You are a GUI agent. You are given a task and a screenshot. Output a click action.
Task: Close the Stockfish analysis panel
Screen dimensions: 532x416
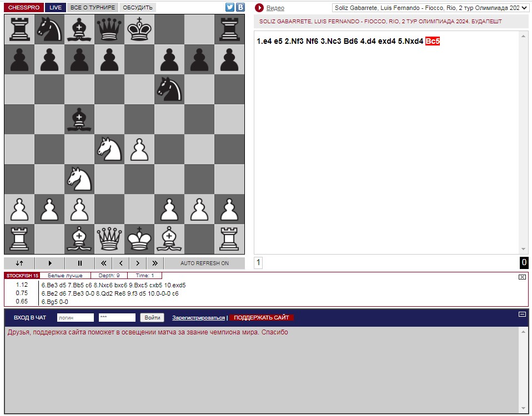tap(522, 277)
